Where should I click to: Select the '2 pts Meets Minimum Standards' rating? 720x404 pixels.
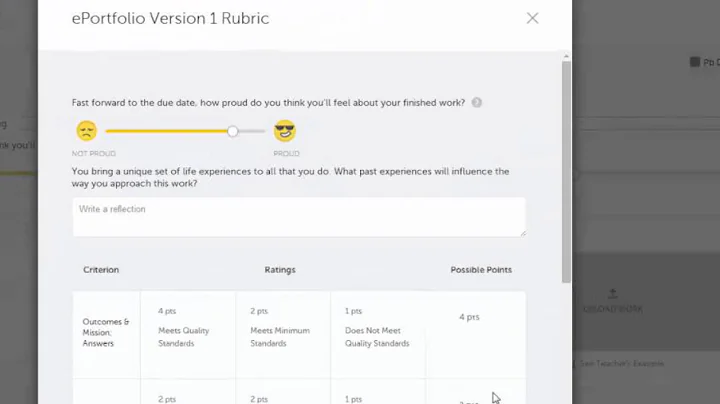282,327
